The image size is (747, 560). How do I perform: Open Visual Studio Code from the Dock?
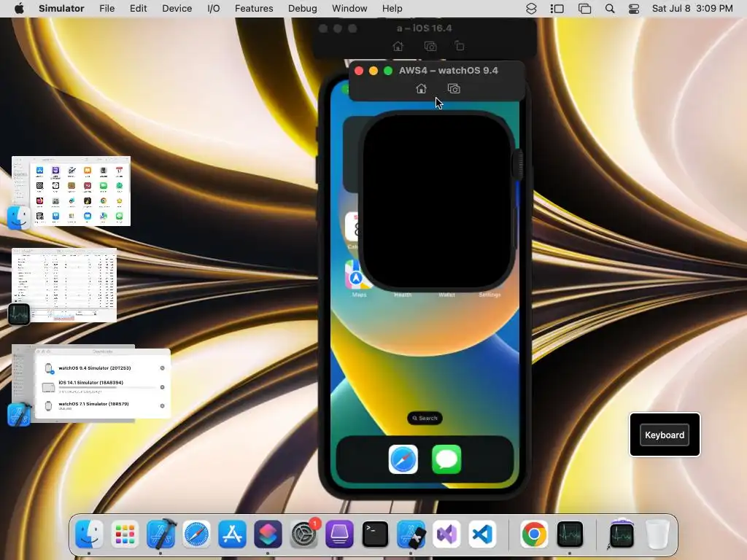point(482,534)
